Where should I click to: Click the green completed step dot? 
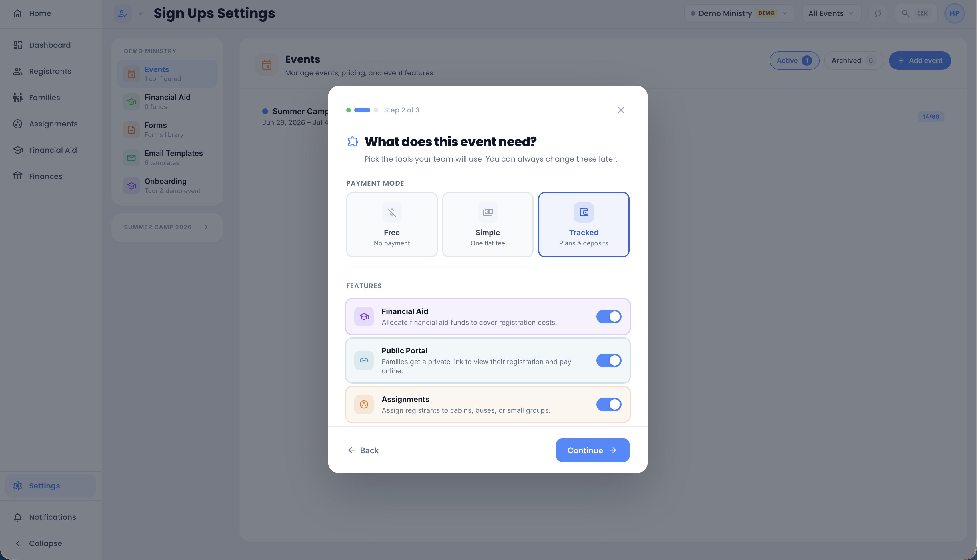click(x=349, y=110)
